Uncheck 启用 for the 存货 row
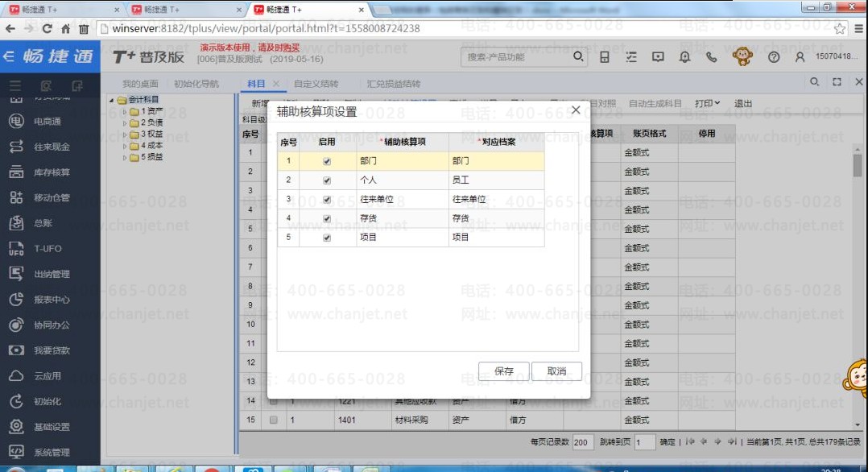 pos(327,218)
